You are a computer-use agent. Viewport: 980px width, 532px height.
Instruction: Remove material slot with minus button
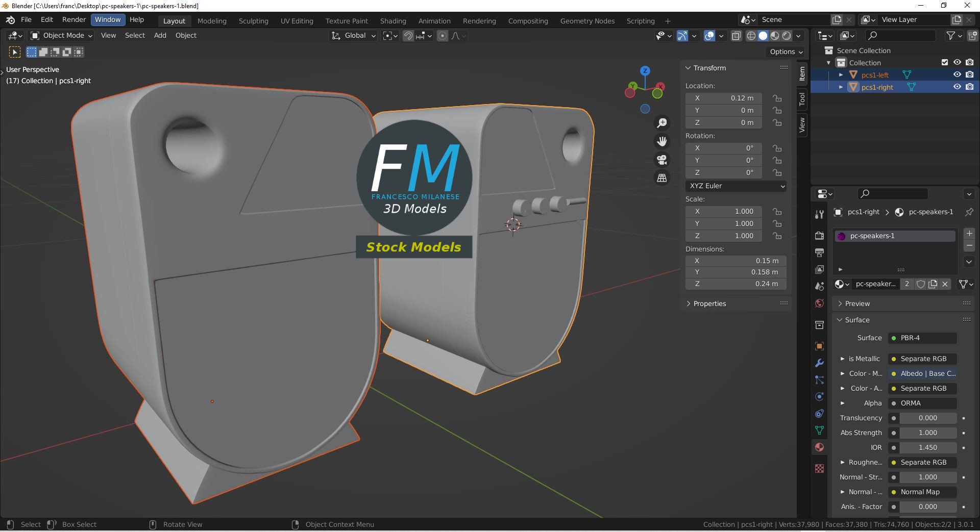969,246
